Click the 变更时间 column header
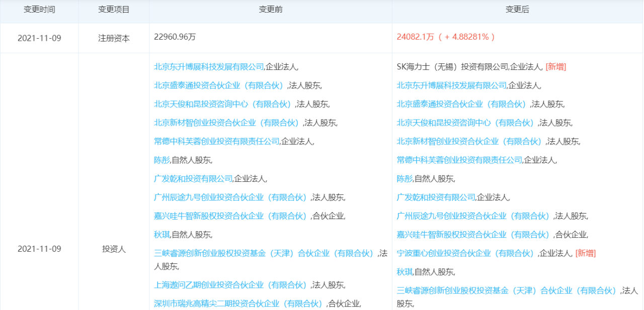The height and width of the screenshot is (310, 644). (x=39, y=10)
